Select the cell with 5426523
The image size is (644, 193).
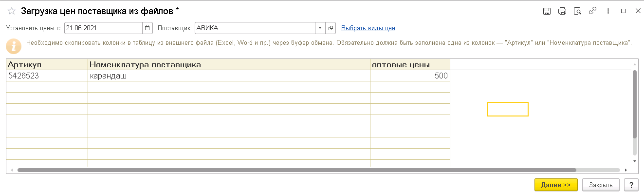point(47,76)
